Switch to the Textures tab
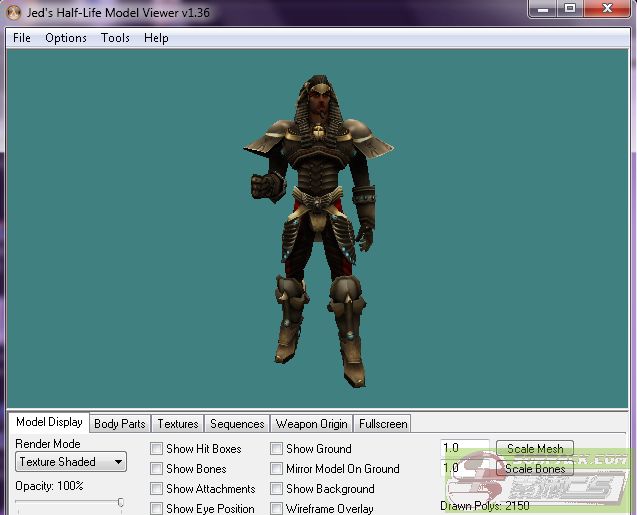 point(178,424)
